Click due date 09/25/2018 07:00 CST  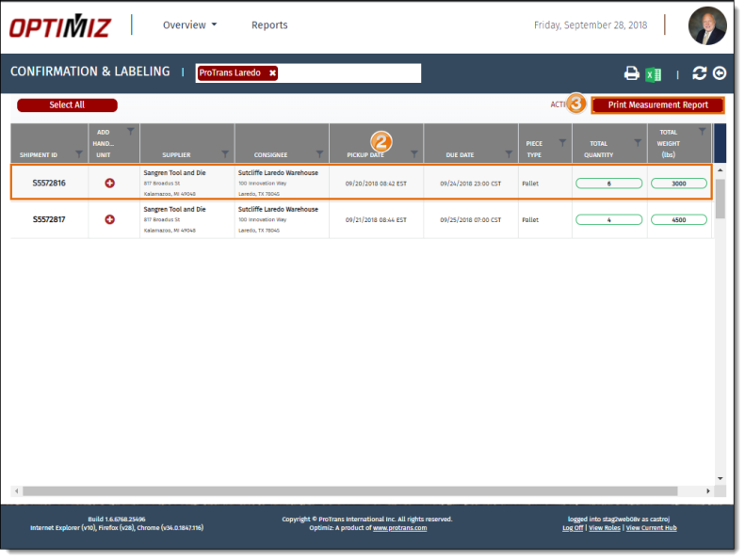tap(470, 220)
